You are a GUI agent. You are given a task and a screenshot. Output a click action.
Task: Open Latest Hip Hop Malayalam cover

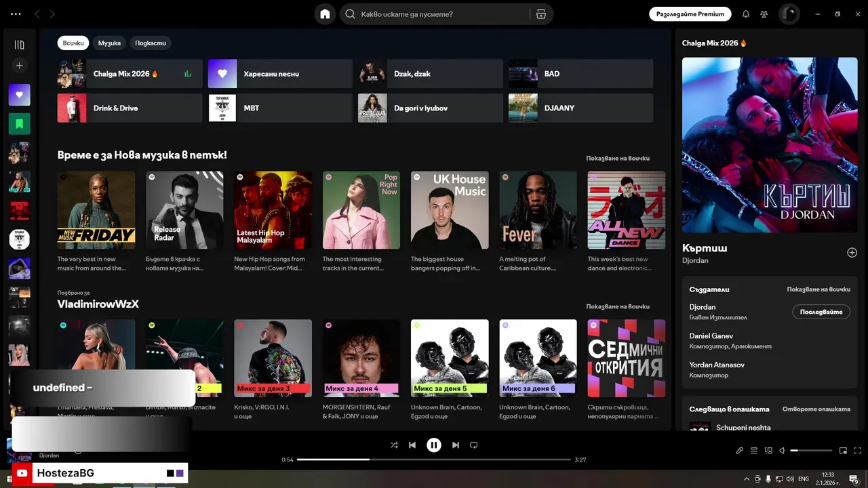click(x=273, y=210)
